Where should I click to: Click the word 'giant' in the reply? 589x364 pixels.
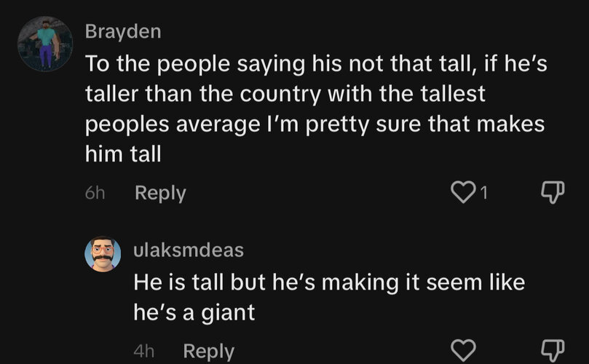(228, 314)
